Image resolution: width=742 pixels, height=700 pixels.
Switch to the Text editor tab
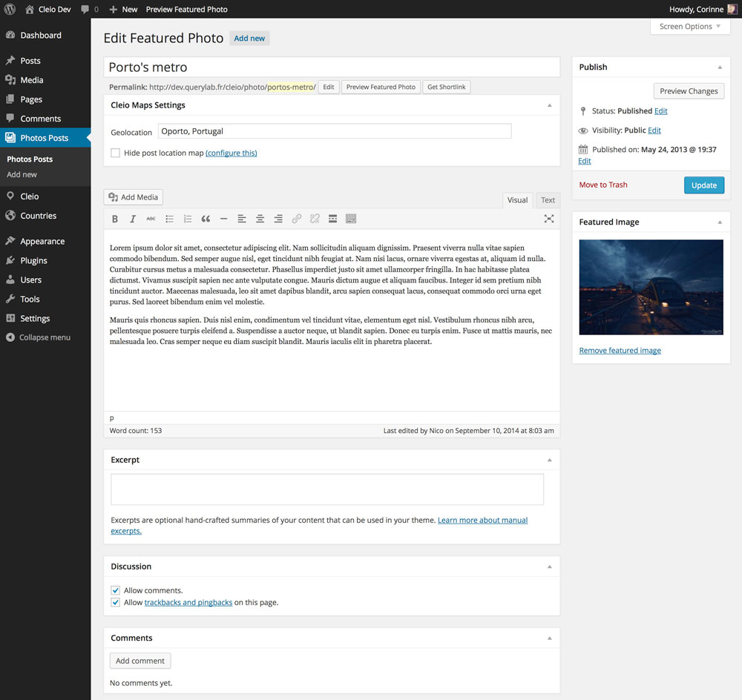point(548,200)
